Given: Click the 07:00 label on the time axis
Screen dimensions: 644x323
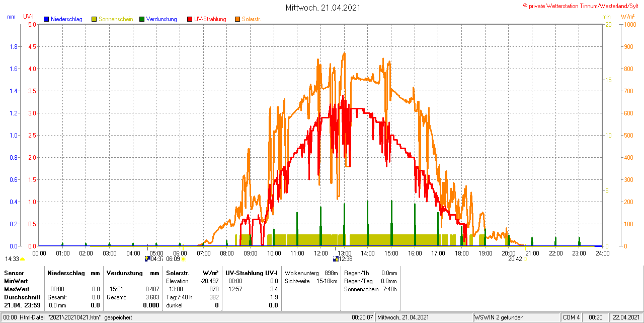Looking at the screenshot, I should coord(203,253).
